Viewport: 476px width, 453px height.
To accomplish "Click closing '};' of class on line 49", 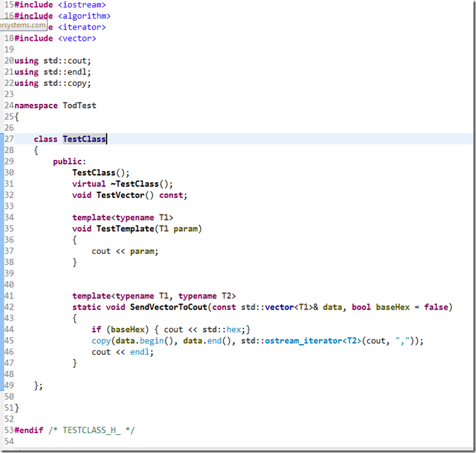I will click(x=38, y=386).
